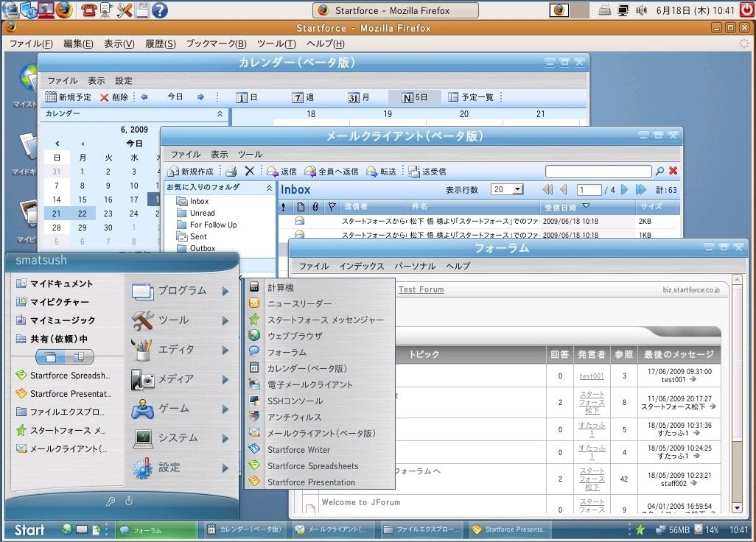This screenshot has height=542, width=756.
Task: Clear mail search with red X icon
Action: point(673,171)
